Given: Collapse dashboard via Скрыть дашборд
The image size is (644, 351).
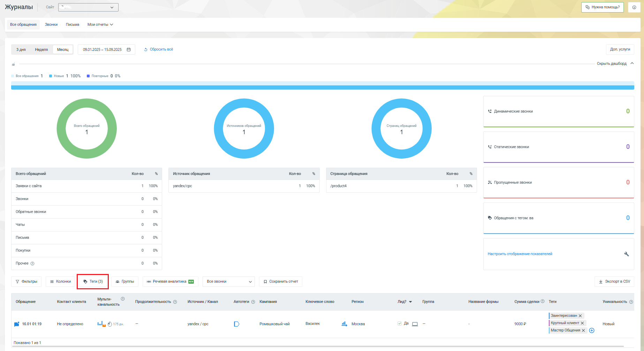Looking at the screenshot, I should click(x=615, y=64).
